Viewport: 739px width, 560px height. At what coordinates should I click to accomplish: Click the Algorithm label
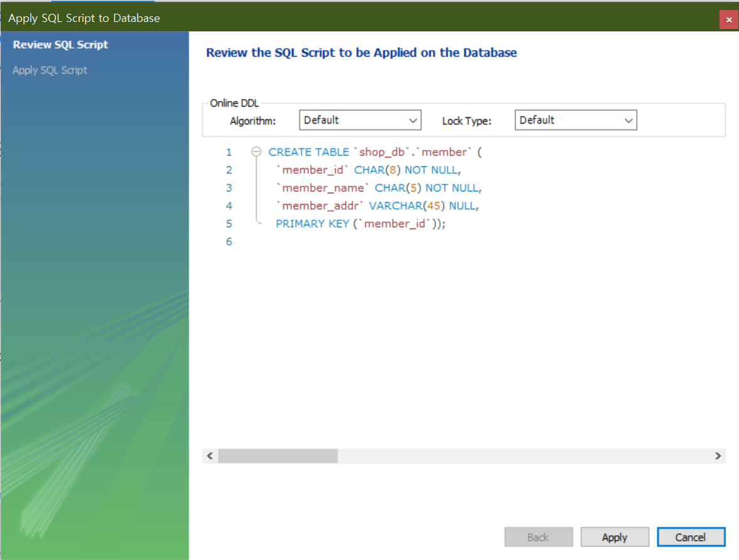(x=252, y=121)
